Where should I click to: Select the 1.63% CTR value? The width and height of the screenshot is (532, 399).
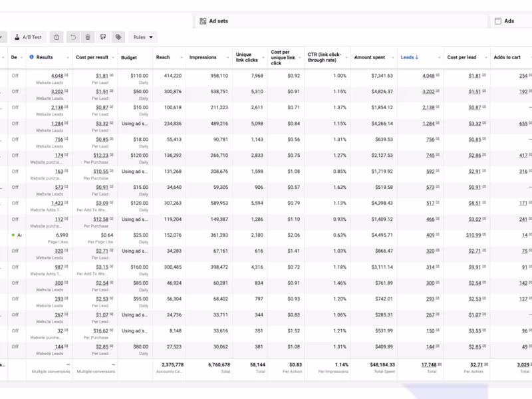coord(340,187)
